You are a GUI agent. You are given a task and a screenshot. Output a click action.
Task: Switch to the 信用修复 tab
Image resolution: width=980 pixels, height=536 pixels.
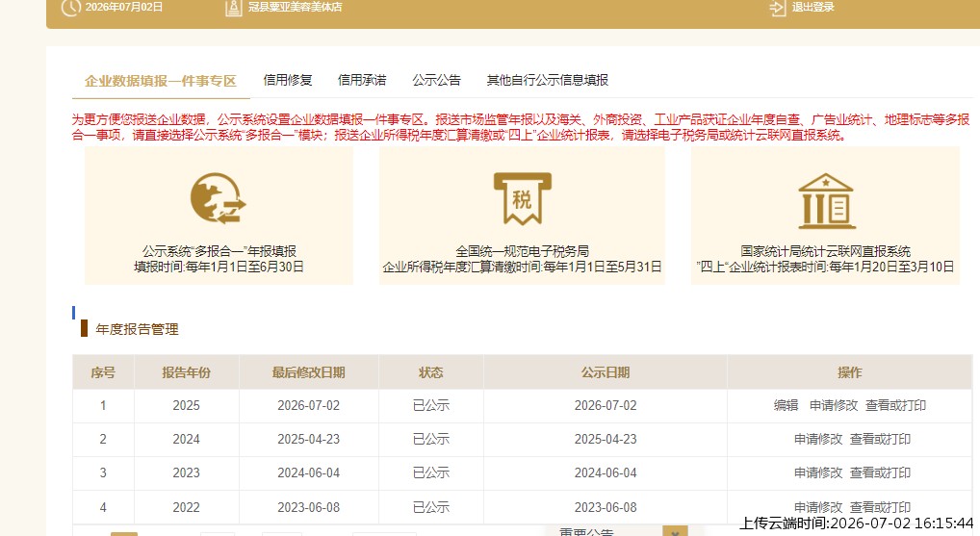288,80
